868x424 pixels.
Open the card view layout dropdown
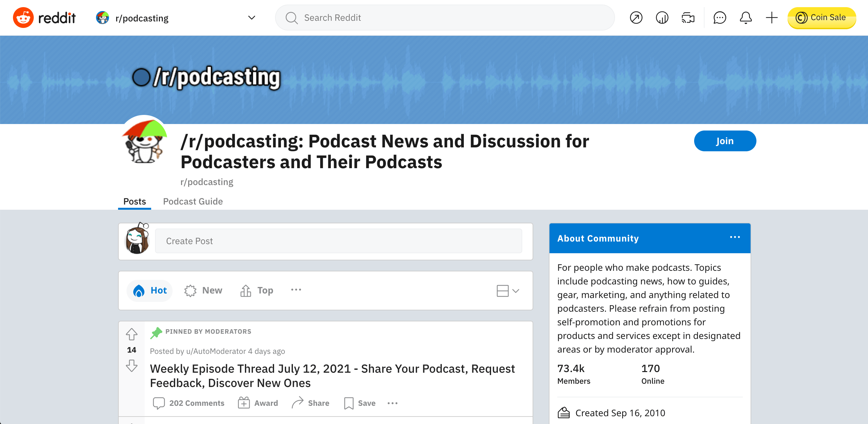tap(508, 291)
